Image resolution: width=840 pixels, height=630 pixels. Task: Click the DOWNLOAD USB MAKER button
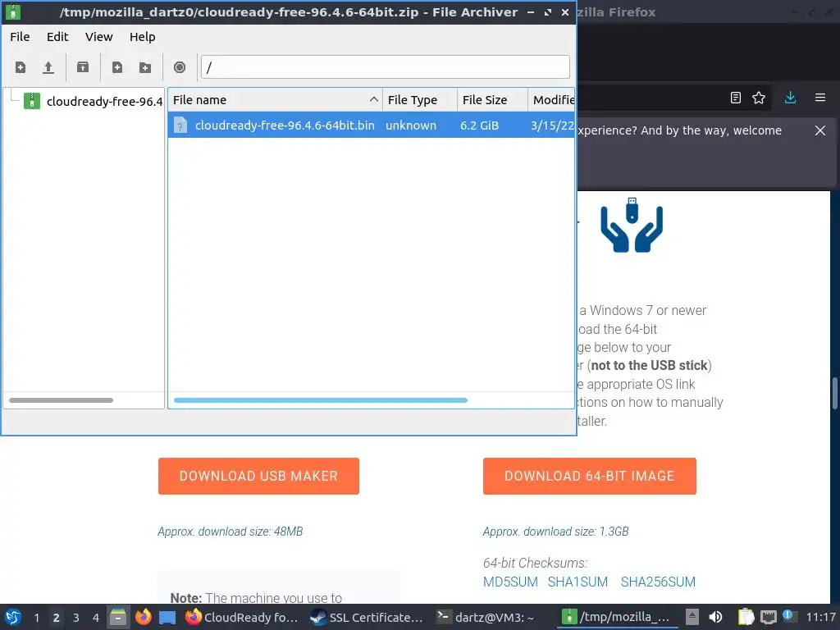258,477
